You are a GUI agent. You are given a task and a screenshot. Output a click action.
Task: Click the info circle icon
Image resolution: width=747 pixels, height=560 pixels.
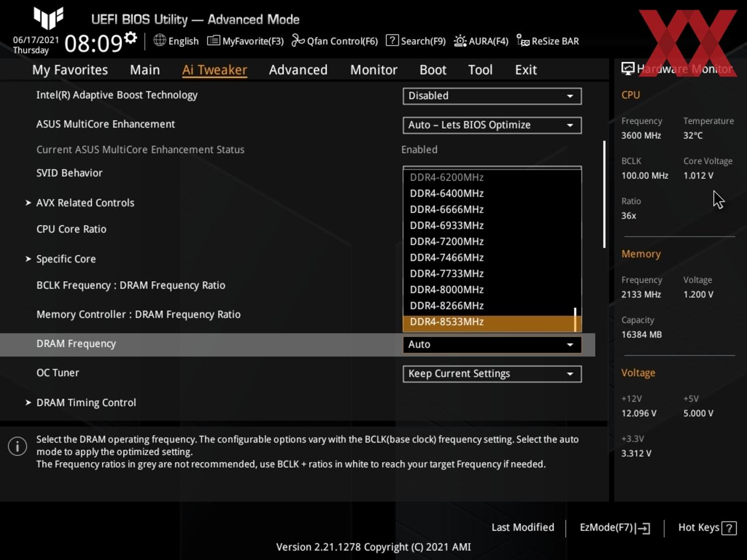click(x=18, y=446)
